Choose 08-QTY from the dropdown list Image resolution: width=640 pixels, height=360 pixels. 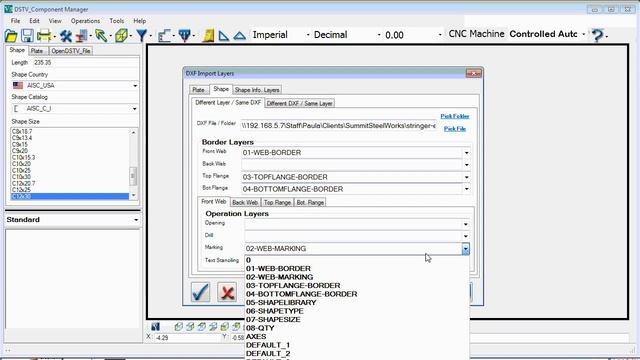[x=260, y=328]
